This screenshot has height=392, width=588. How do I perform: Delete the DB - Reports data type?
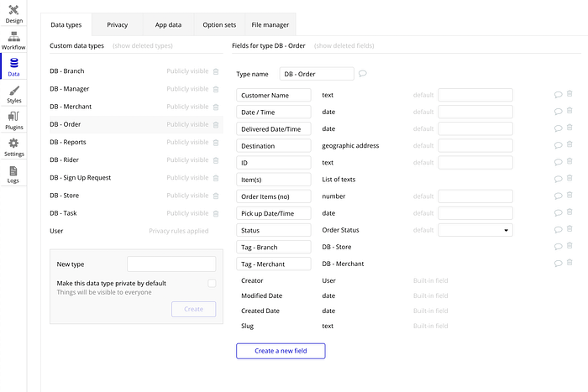(216, 143)
